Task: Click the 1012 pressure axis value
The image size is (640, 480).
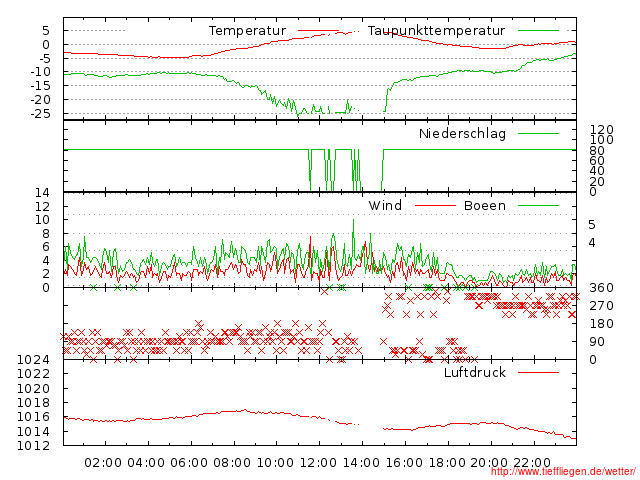Action: 33,445
